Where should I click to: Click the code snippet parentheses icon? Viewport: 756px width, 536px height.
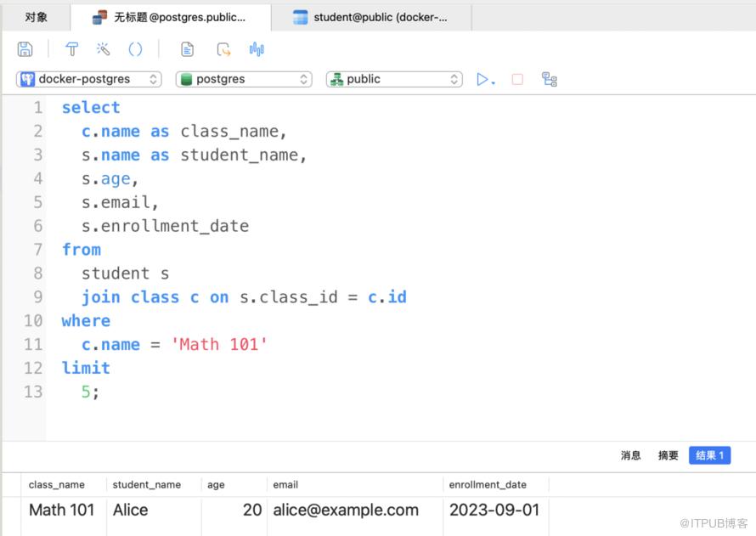[135, 49]
